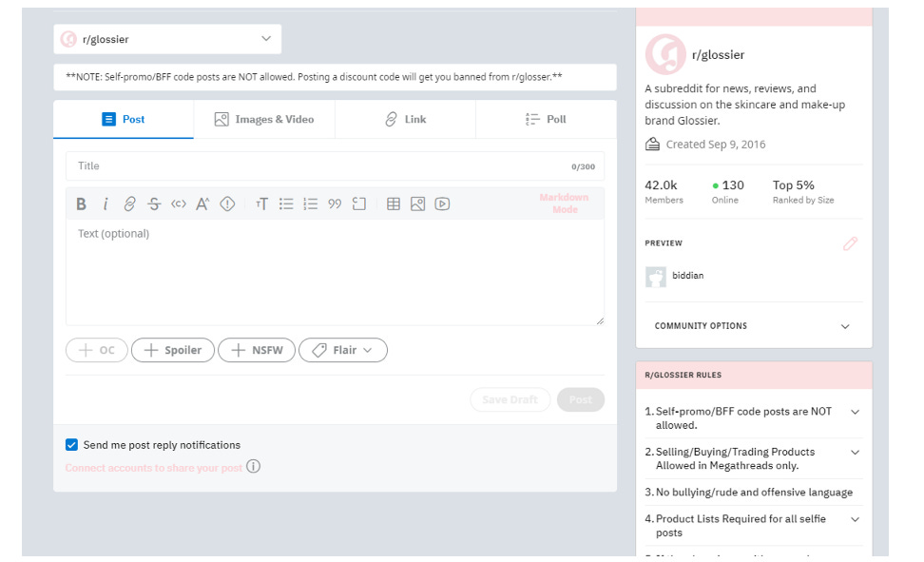Screen dimensions: 924x562
Task: Click the biddian username
Action: pyautogui.click(x=687, y=276)
